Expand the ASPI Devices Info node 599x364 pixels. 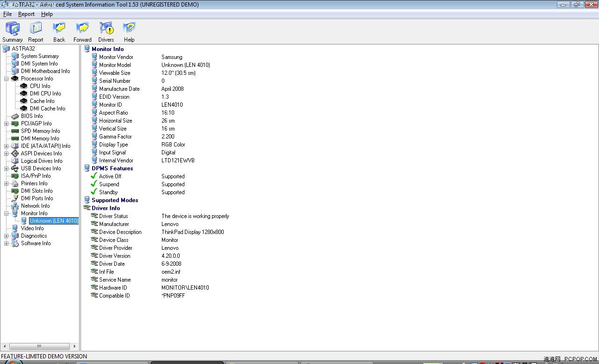(x=7, y=153)
